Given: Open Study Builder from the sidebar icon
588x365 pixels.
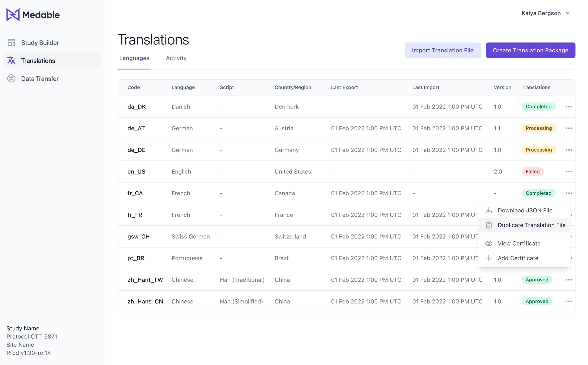Looking at the screenshot, I should (x=11, y=43).
